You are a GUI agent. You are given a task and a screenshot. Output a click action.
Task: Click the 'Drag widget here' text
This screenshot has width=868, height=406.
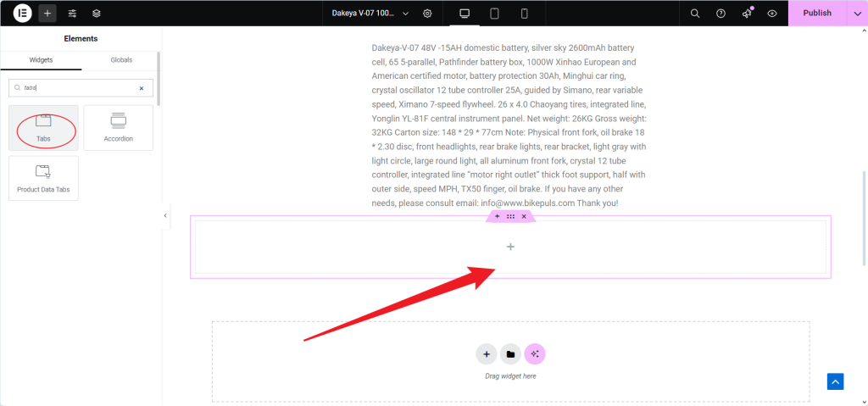coord(510,376)
